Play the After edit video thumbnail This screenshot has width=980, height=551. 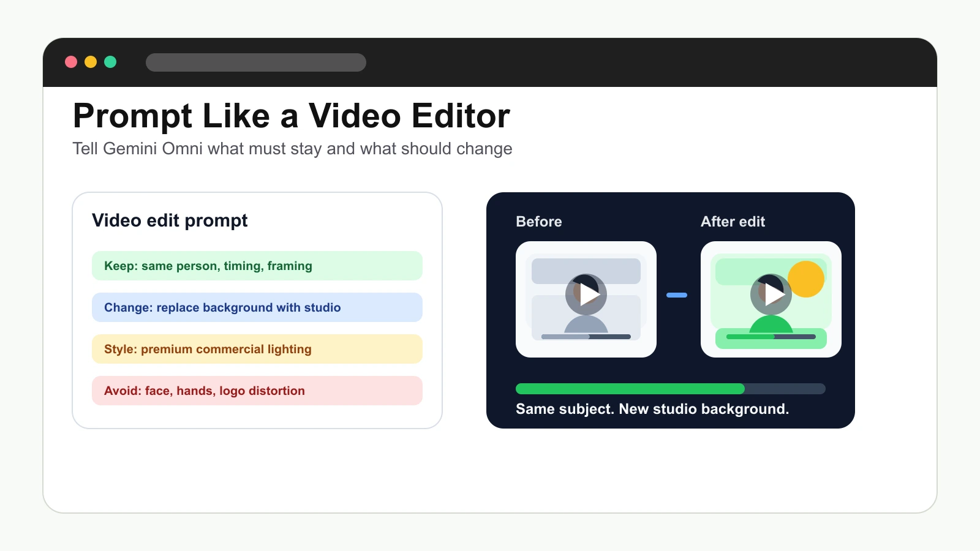(x=771, y=294)
